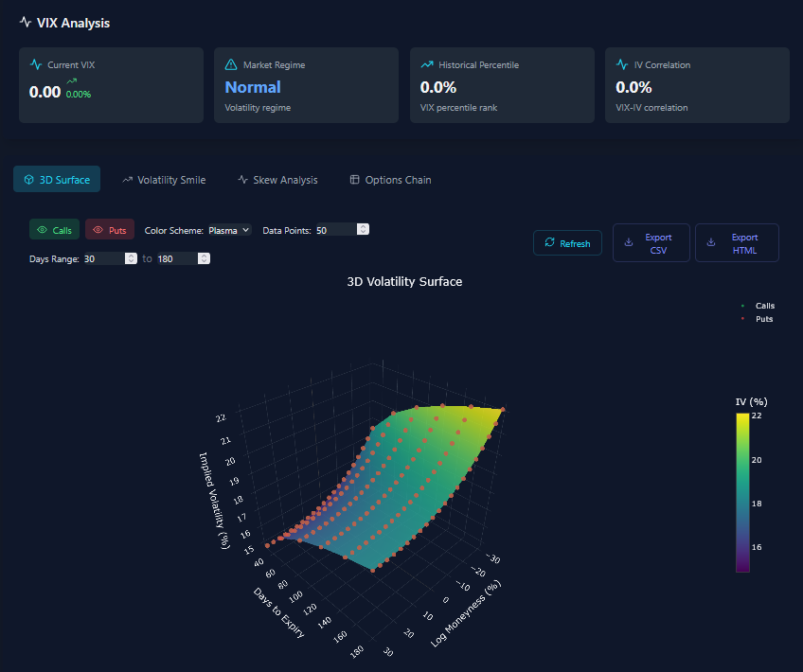Click the IV (%) color scale bar

pos(742,492)
